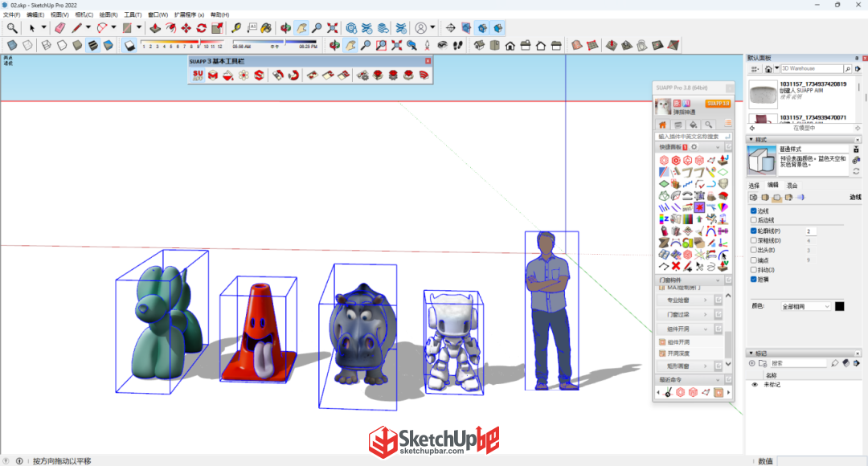Enable the 端点 endpoints checkbox
This screenshot has width=868, height=466.
click(753, 260)
